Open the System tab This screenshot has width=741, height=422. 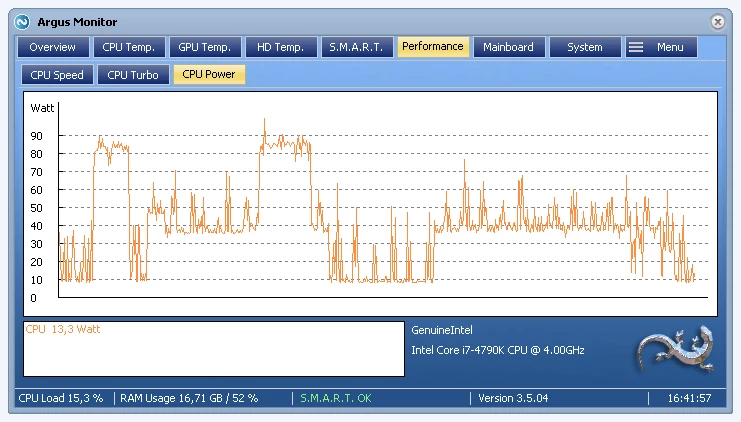pyautogui.click(x=585, y=47)
